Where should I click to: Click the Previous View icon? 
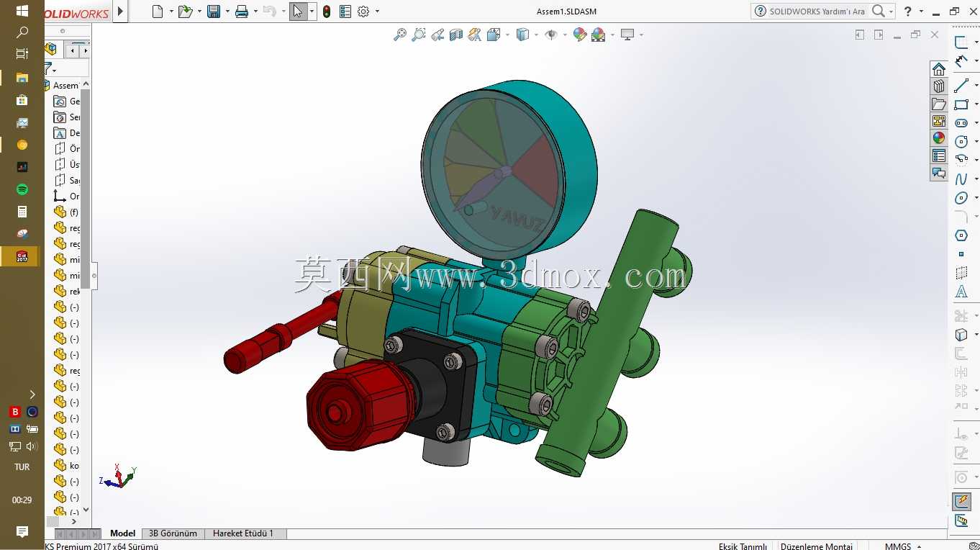click(x=437, y=35)
